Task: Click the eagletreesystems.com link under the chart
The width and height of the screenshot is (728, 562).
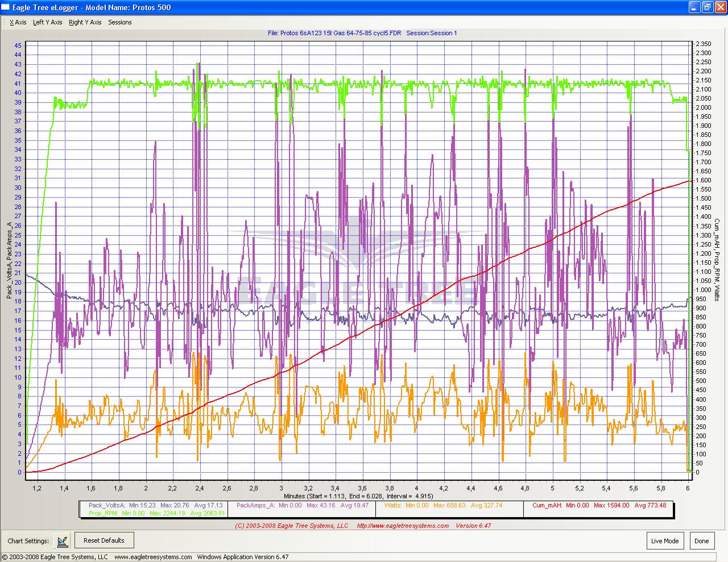Action: tap(403, 526)
